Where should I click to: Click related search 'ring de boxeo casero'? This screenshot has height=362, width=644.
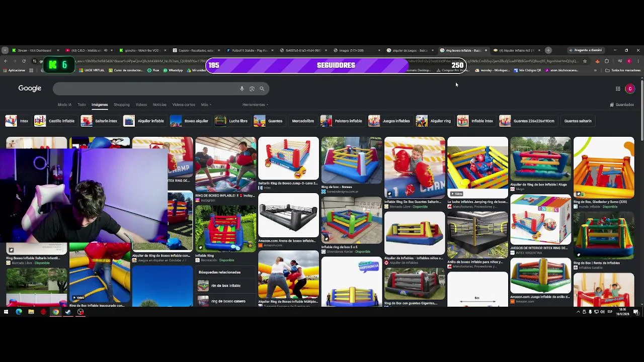pyautogui.click(x=225, y=301)
